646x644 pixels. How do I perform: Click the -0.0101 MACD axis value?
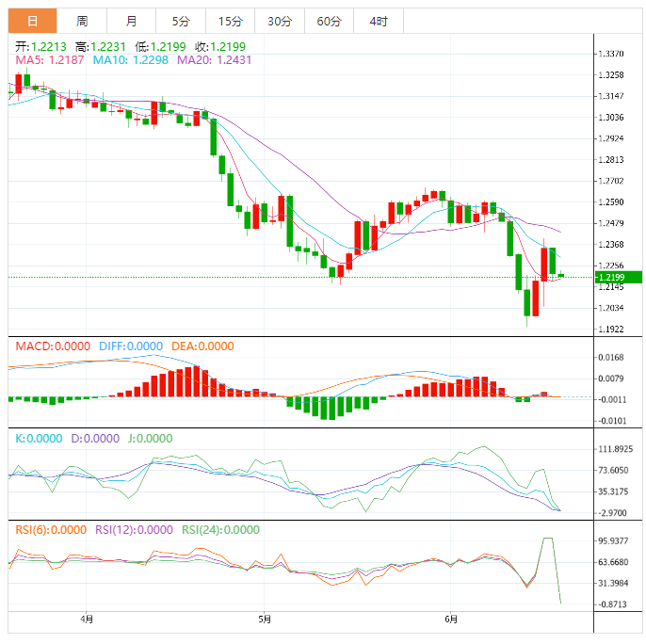point(611,421)
